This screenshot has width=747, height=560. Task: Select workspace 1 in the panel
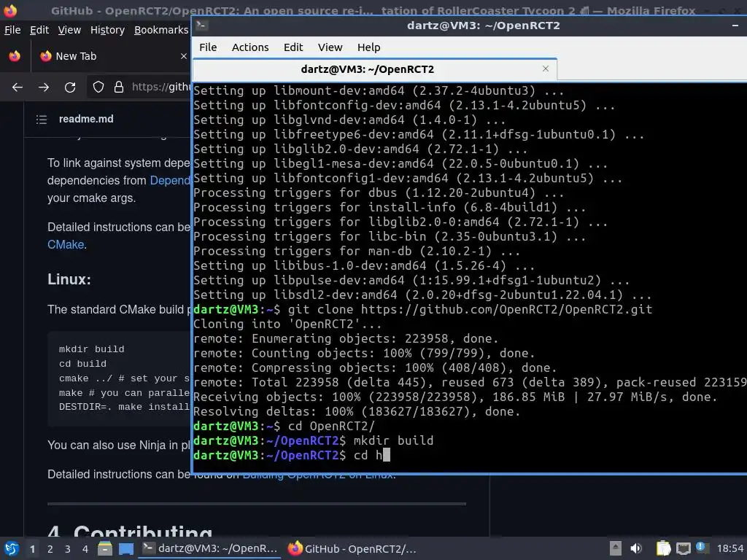(32, 549)
